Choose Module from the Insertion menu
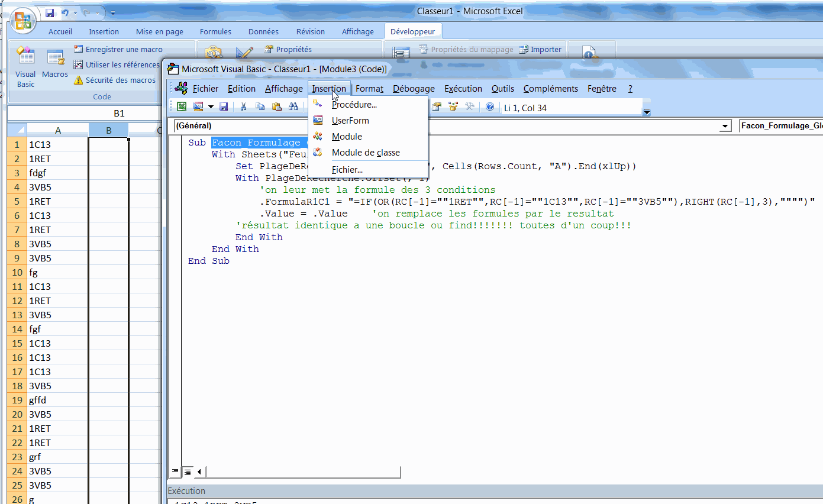The height and width of the screenshot is (504, 823). (347, 137)
